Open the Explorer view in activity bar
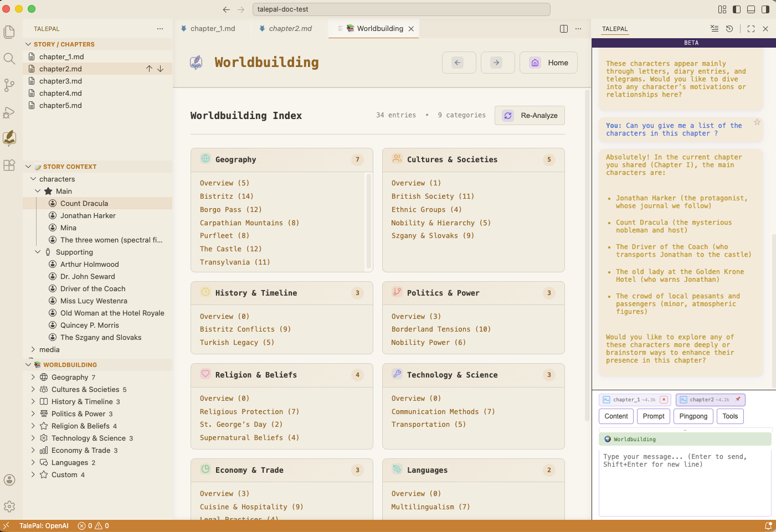 click(9, 32)
